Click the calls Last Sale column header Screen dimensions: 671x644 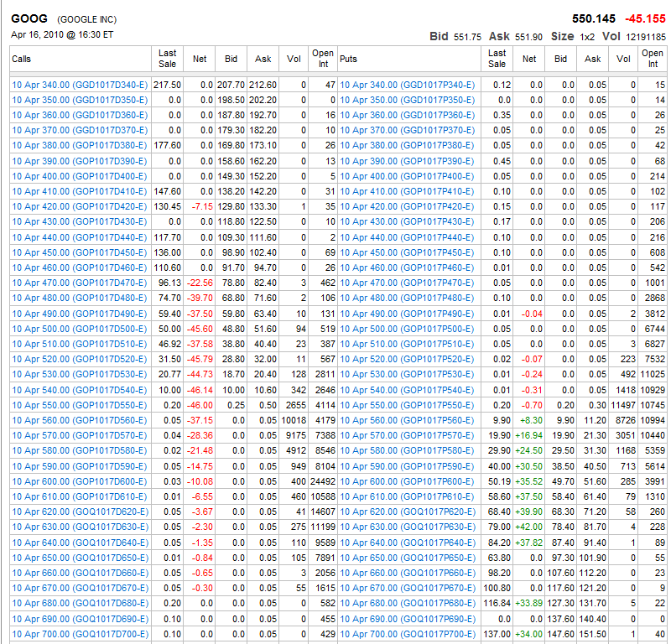tap(168, 59)
